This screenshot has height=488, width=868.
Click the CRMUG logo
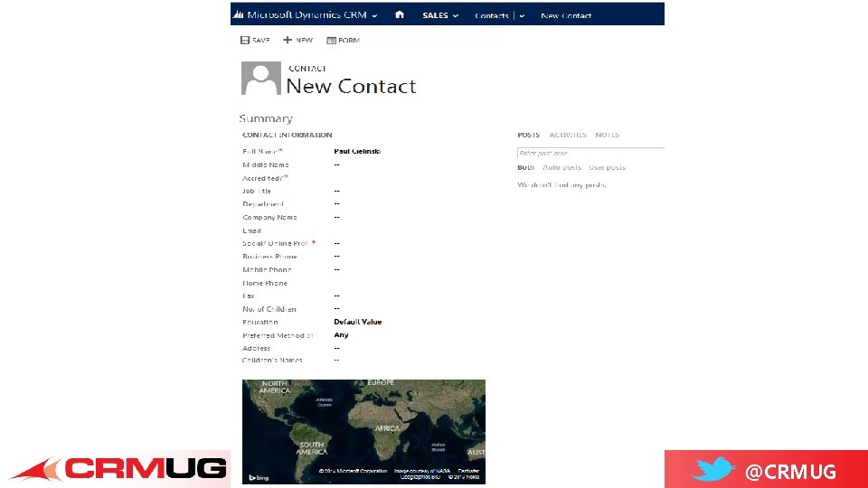(x=118, y=469)
